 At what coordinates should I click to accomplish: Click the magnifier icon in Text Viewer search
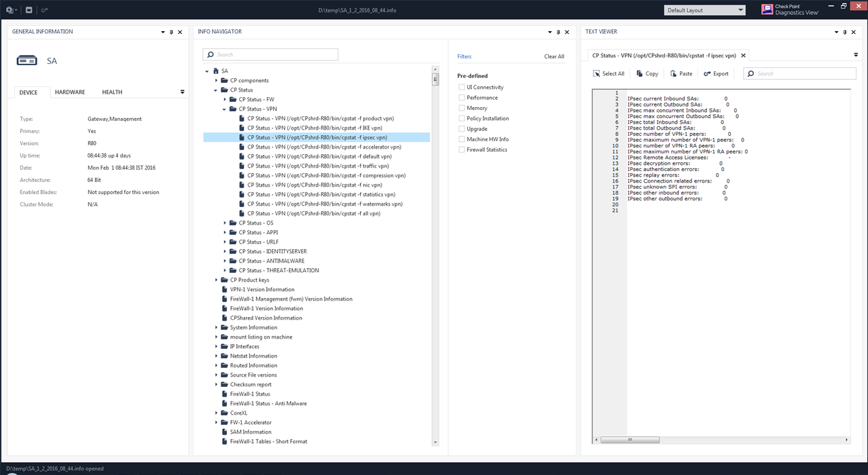coord(751,73)
